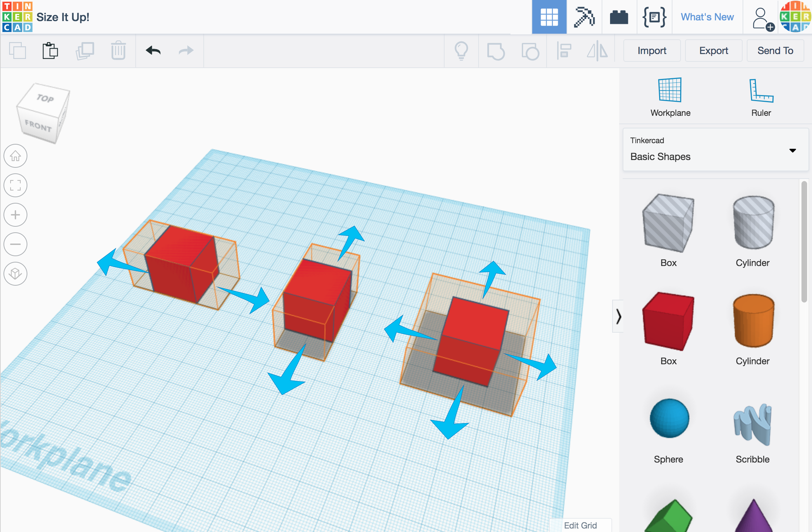Image resolution: width=812 pixels, height=532 pixels.
Task: Click Fit all in view button
Action: (x=15, y=185)
